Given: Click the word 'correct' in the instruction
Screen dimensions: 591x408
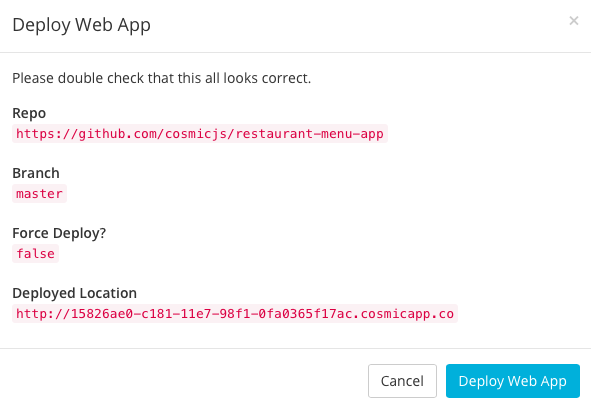Looking at the screenshot, I should pyautogui.click(x=285, y=78).
